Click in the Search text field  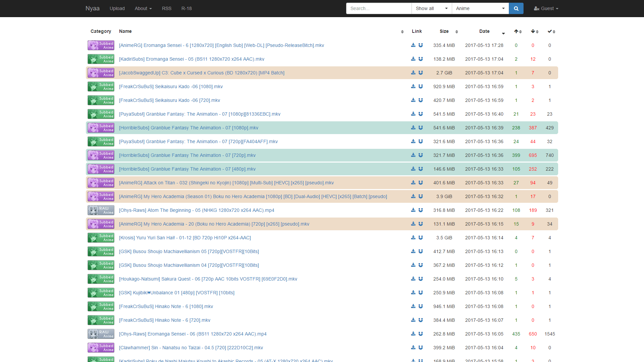[x=378, y=8]
